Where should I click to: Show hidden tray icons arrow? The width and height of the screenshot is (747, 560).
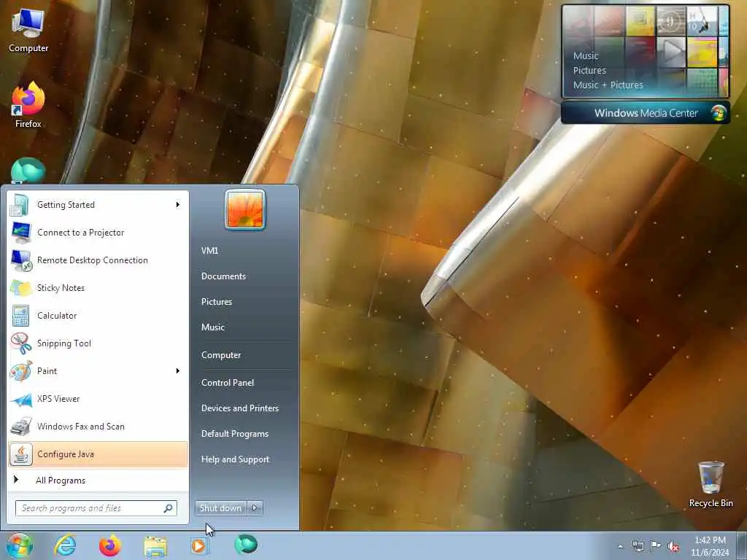click(x=620, y=546)
